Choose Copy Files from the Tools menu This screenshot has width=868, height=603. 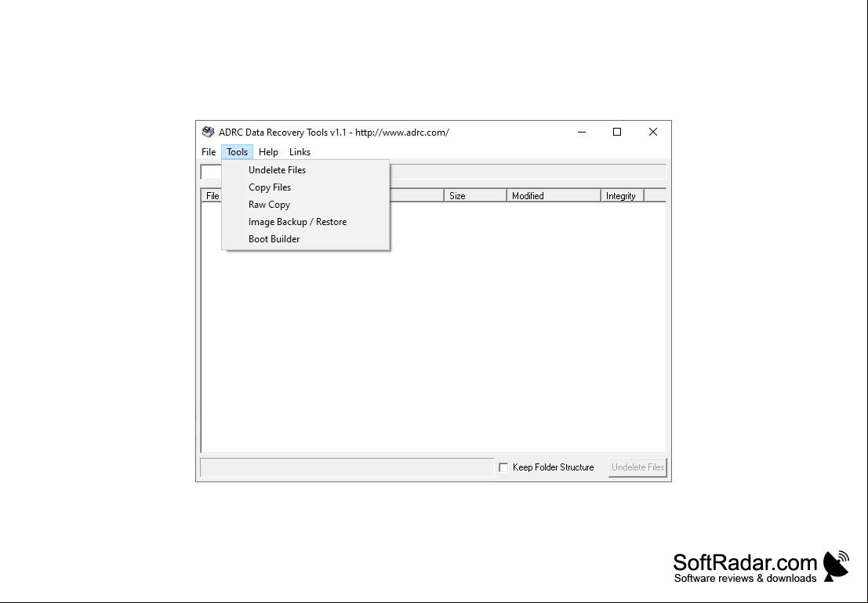[x=306, y=187]
